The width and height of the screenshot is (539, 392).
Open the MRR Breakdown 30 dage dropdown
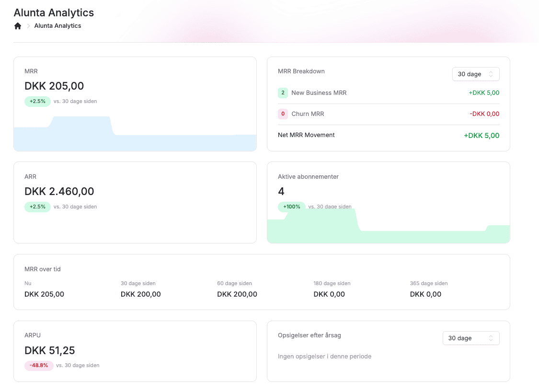[x=475, y=74]
